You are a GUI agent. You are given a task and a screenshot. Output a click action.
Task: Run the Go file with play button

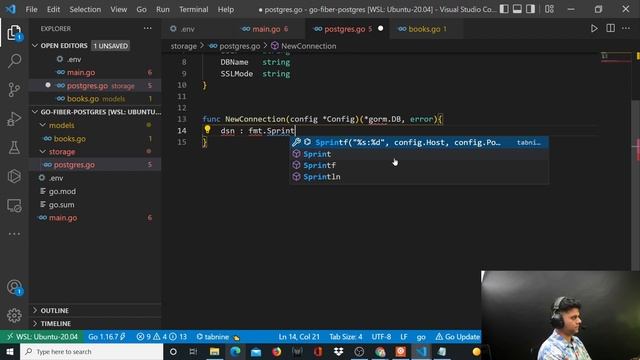click(594, 28)
